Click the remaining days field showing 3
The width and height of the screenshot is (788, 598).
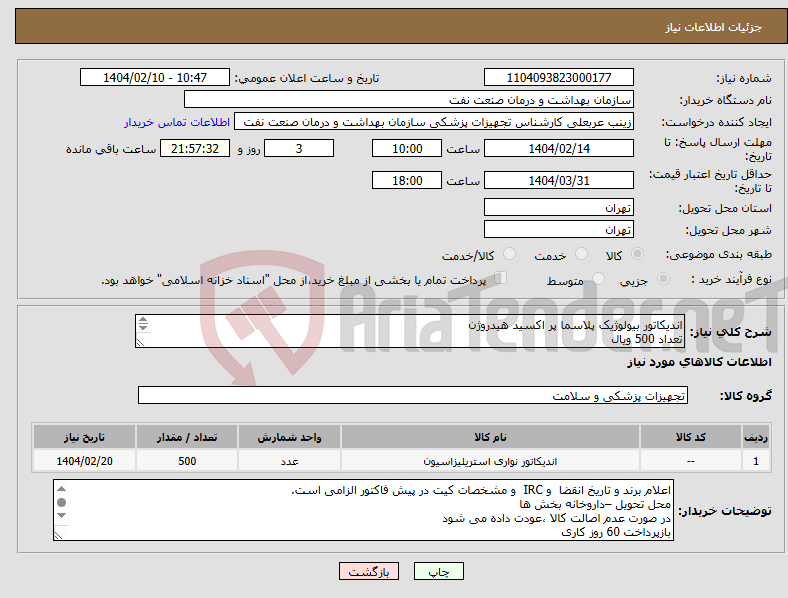click(299, 149)
